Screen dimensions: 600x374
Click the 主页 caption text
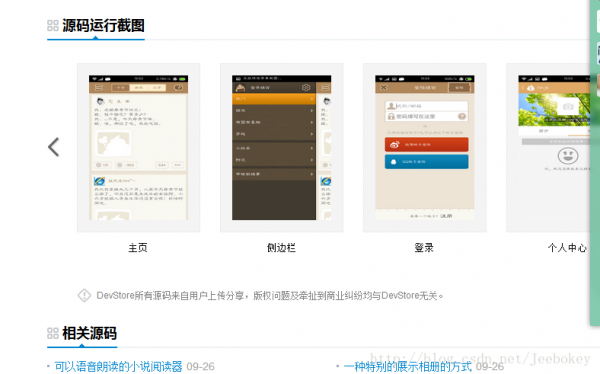click(138, 248)
